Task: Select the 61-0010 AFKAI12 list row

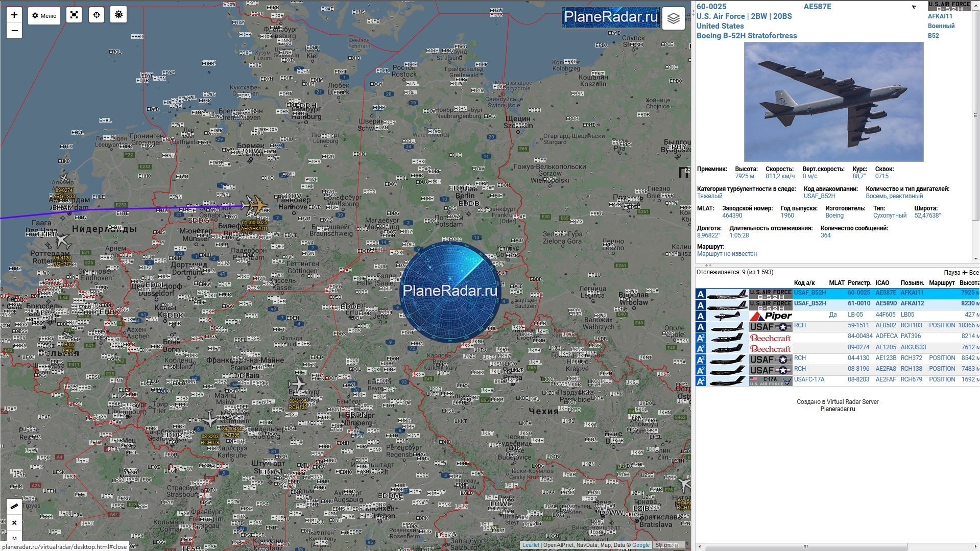Action: pos(837,304)
